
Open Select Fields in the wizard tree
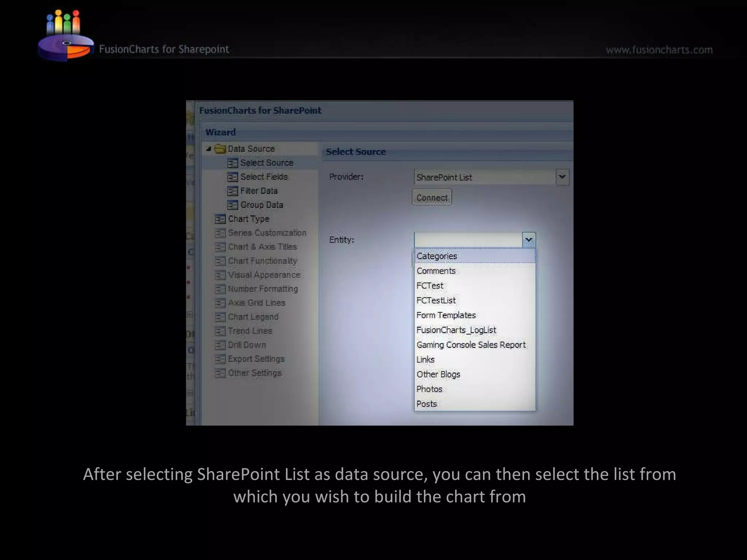(x=264, y=177)
